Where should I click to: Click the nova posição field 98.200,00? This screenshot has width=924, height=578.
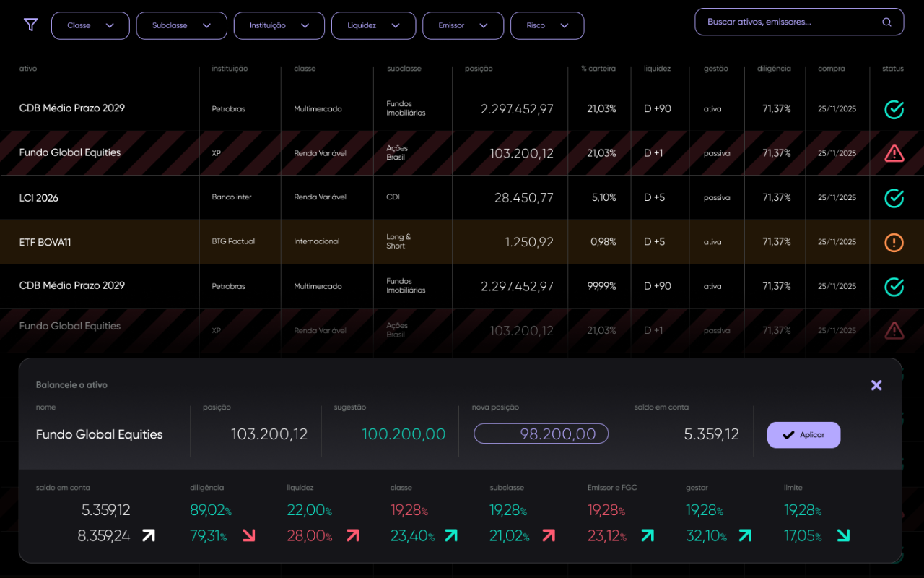click(x=541, y=433)
